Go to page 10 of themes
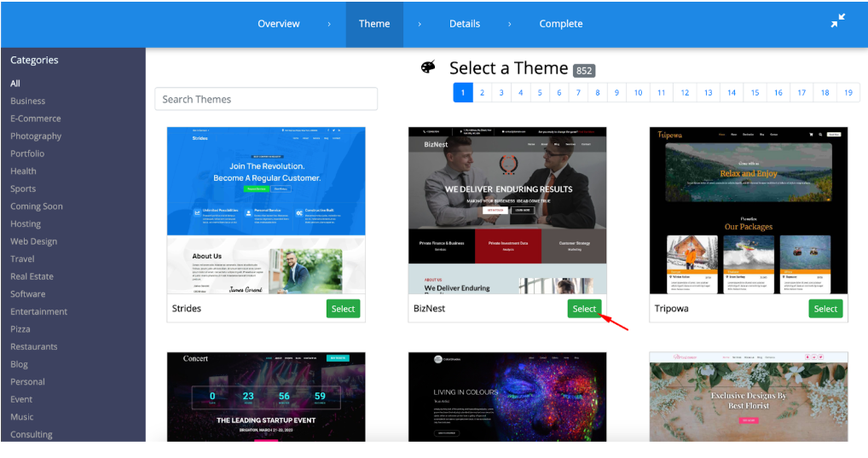 (x=638, y=93)
